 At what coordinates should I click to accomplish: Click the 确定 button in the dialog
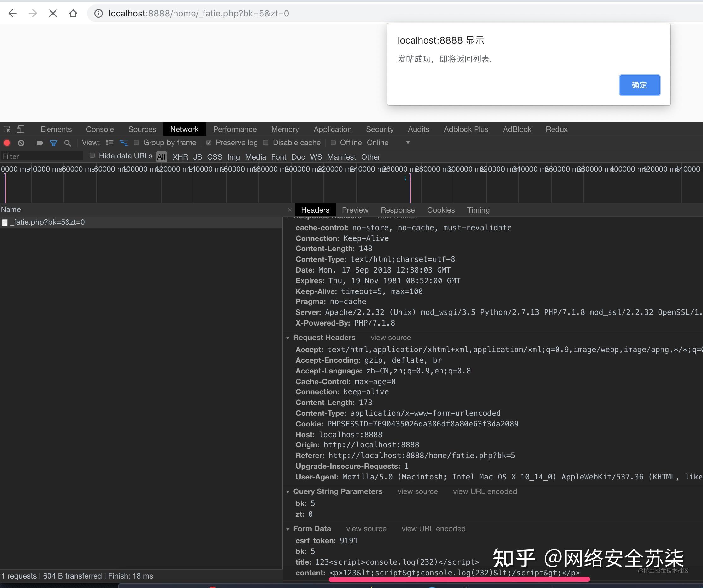639,85
